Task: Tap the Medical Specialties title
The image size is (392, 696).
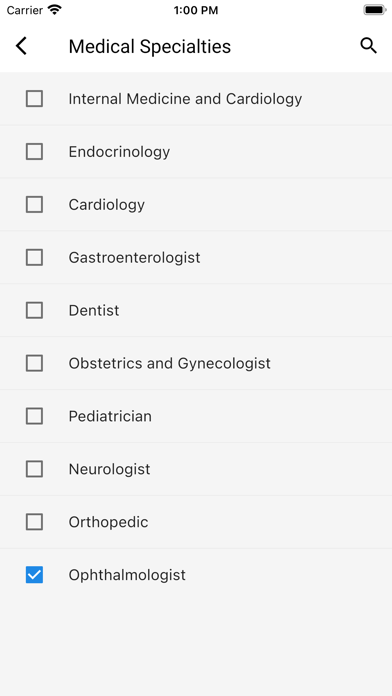Action: (150, 46)
